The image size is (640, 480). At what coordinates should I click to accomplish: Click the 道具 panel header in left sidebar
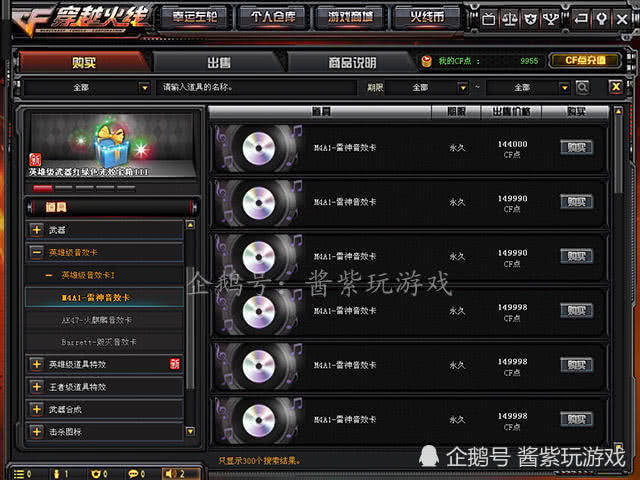coord(112,207)
